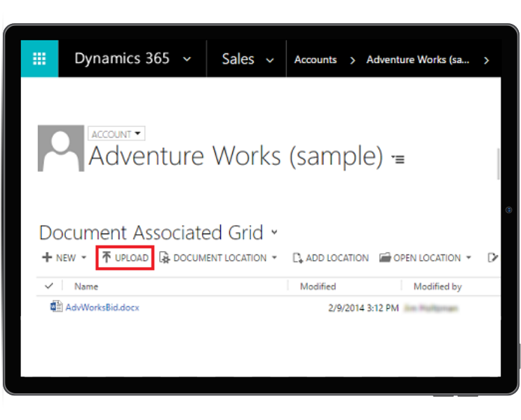521x420 pixels.
Task: Sort by the Modified by column header
Action: [x=438, y=286]
